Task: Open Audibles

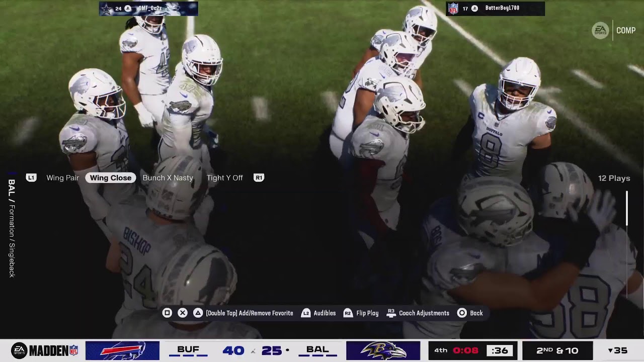Action: (x=325, y=313)
